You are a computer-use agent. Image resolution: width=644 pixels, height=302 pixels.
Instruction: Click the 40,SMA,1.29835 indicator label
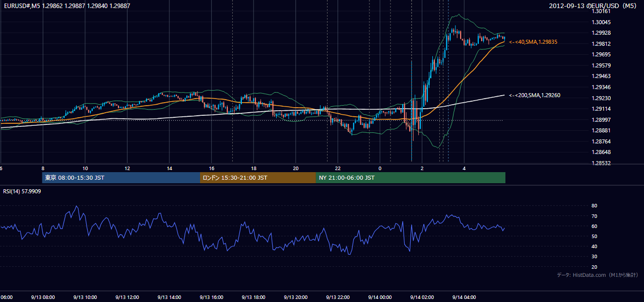point(533,42)
